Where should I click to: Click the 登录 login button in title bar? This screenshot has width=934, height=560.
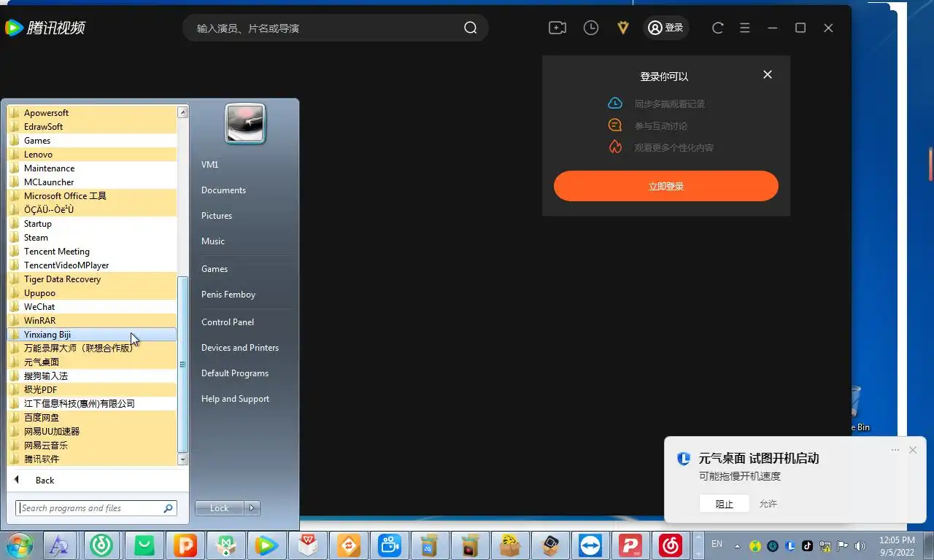[666, 28]
